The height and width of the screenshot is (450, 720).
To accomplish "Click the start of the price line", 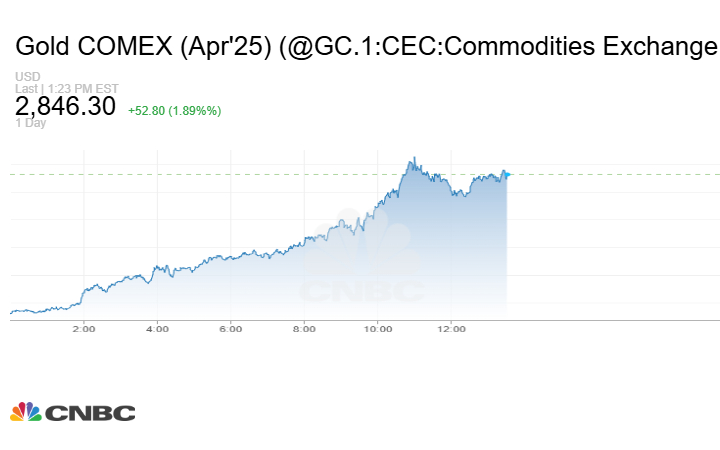I will click(12, 312).
